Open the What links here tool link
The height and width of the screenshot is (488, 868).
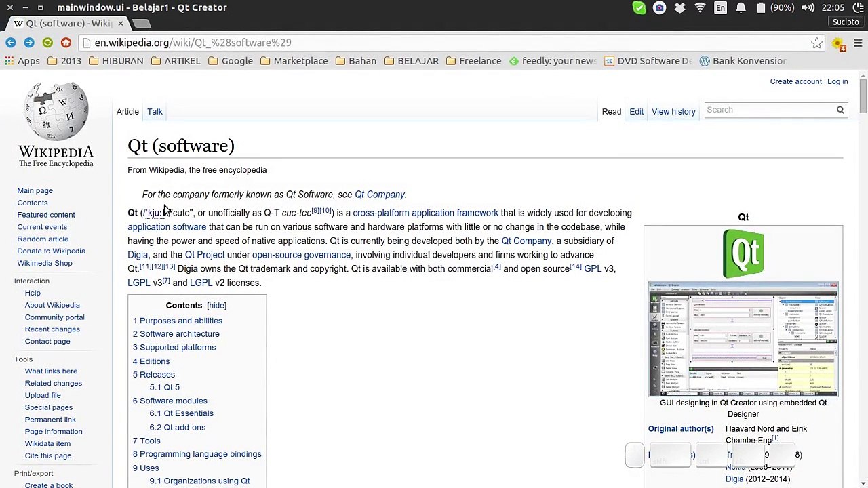51,371
